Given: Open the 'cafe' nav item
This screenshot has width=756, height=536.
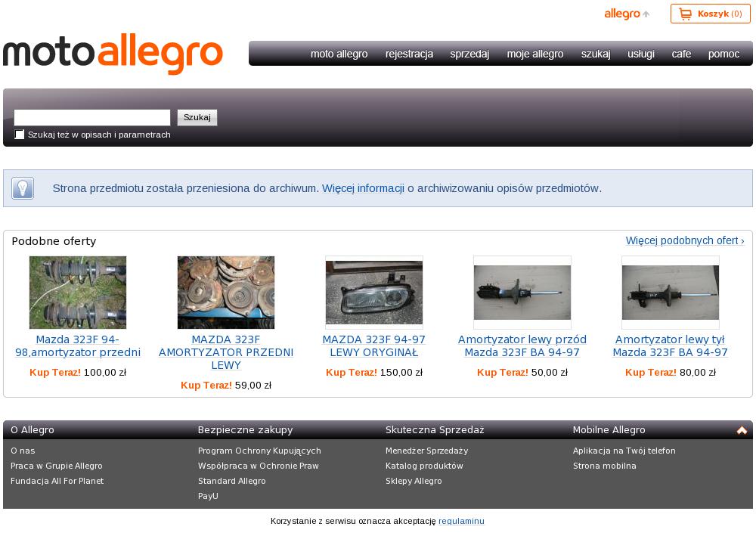Looking at the screenshot, I should [681, 54].
